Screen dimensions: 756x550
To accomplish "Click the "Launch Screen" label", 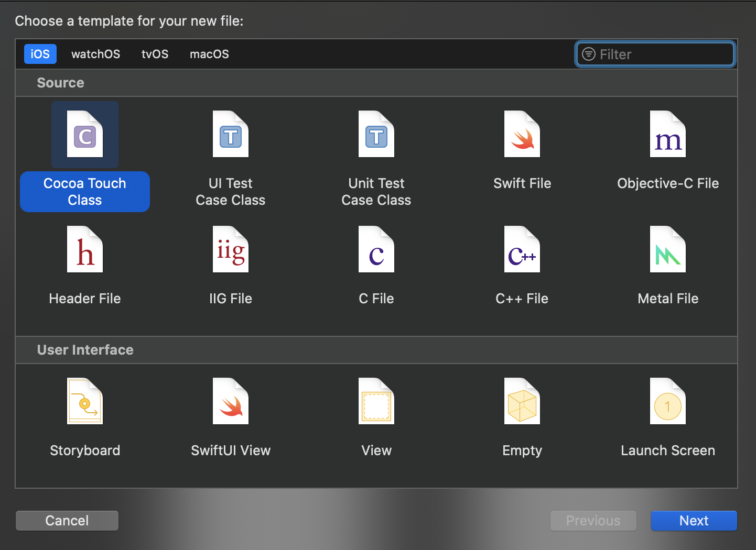I will pyautogui.click(x=668, y=450).
